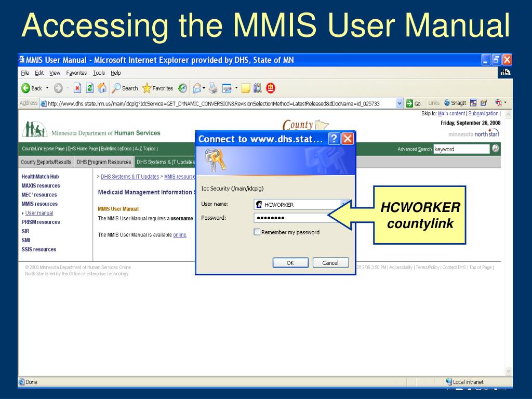Click the Back navigation button

tap(32, 88)
